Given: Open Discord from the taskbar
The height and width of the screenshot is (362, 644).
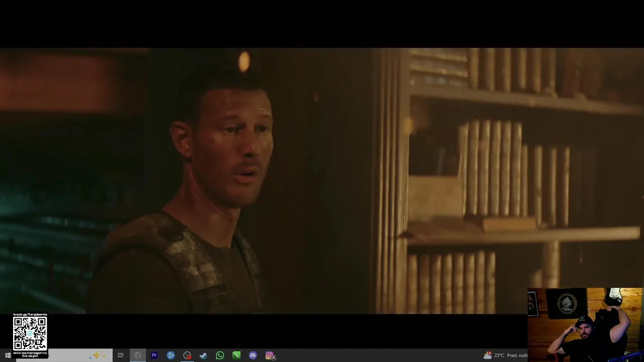Looking at the screenshot, I should 253,355.
